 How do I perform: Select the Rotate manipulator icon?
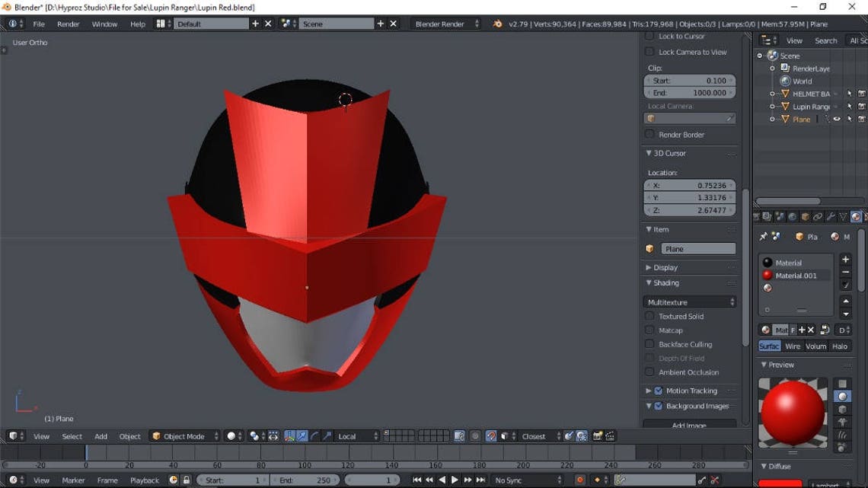tap(314, 436)
